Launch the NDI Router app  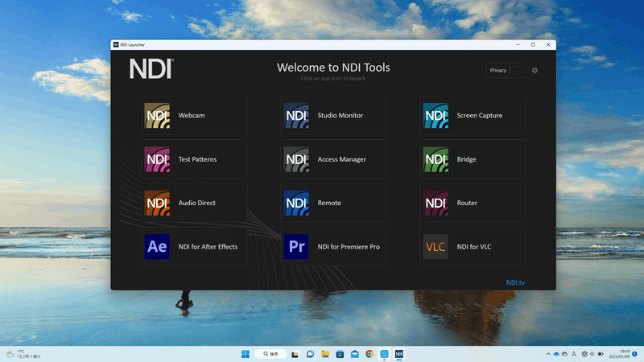pyautogui.click(x=473, y=203)
